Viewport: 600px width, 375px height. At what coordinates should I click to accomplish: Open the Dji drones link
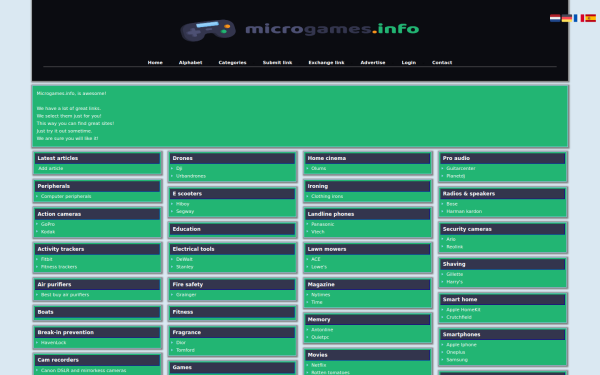point(179,168)
